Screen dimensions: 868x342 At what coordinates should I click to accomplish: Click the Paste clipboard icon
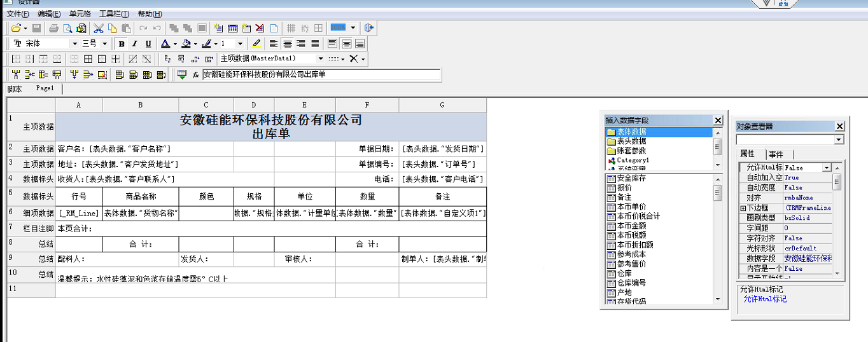coord(126,28)
